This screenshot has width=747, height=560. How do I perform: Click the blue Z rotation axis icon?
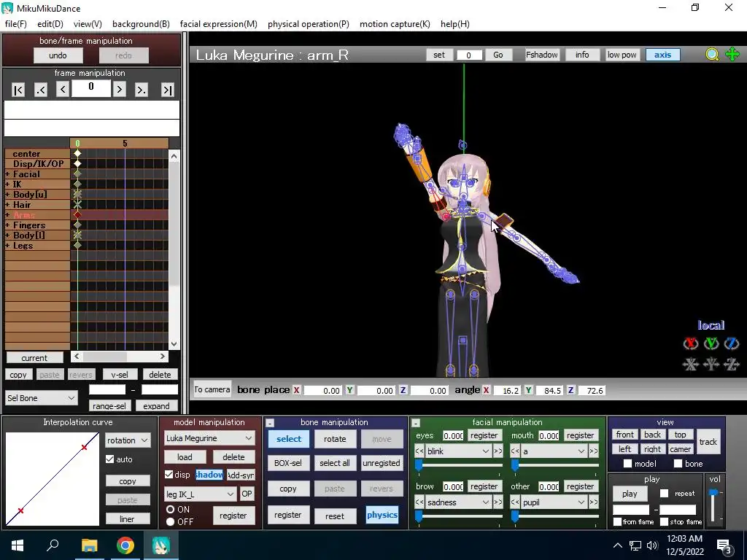coord(732,343)
